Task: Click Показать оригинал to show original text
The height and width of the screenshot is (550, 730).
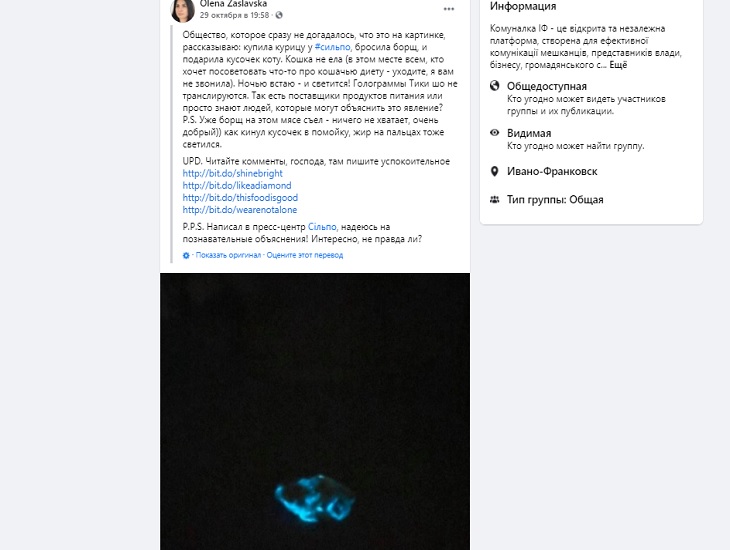Action: click(228, 255)
